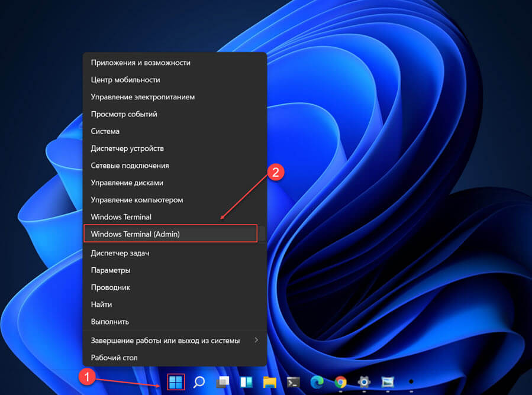The width and height of the screenshot is (532, 395).
Task: Select Управление электропитанием
Action: (x=175, y=97)
